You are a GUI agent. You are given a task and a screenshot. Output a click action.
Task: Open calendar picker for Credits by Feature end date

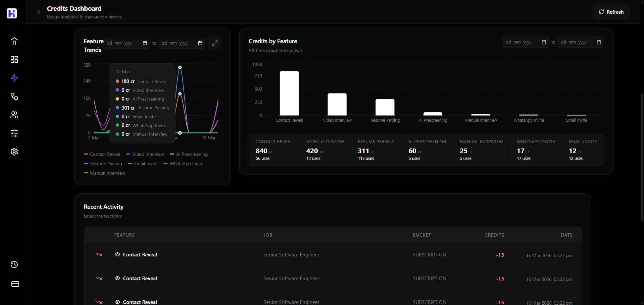[599, 42]
